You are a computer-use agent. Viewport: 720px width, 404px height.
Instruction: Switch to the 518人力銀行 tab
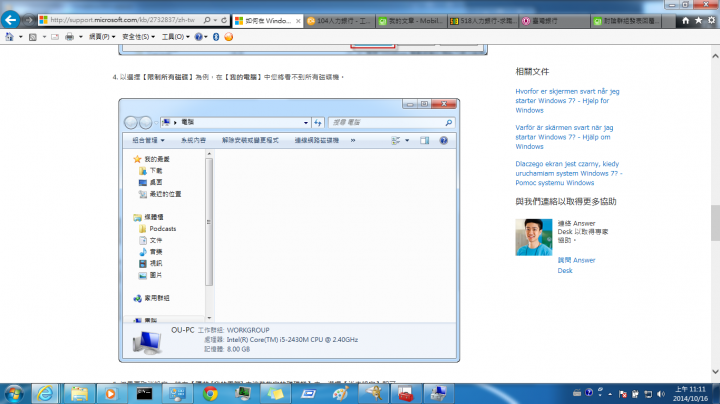tap(483, 21)
